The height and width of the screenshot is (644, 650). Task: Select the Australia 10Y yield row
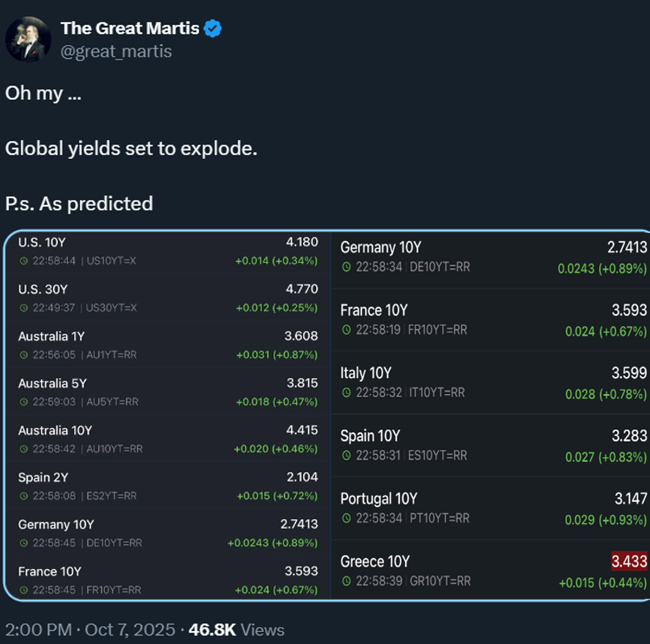pyautogui.click(x=167, y=439)
